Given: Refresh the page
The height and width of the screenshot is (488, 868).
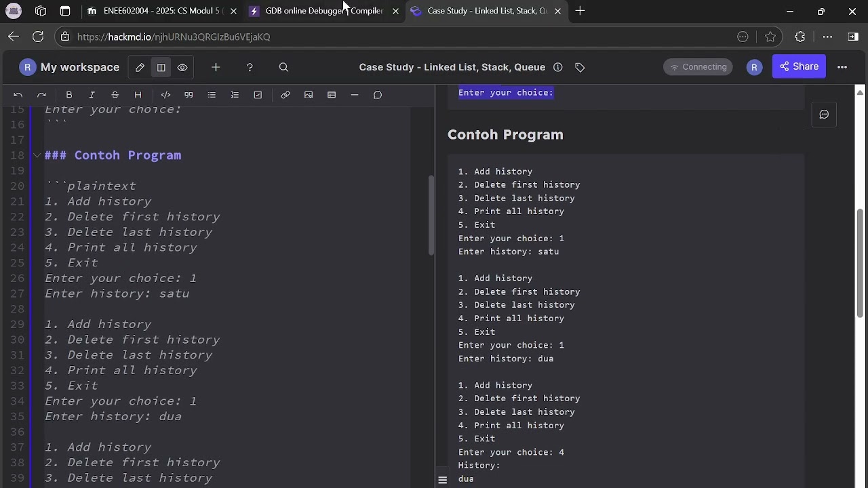Looking at the screenshot, I should (x=38, y=37).
